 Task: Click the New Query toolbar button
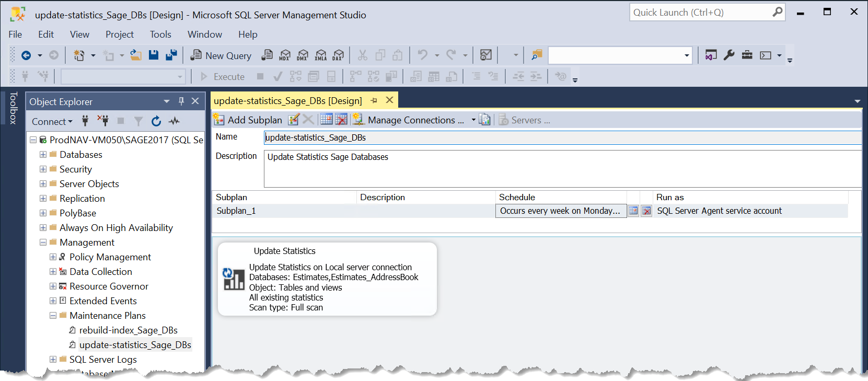pyautogui.click(x=221, y=55)
